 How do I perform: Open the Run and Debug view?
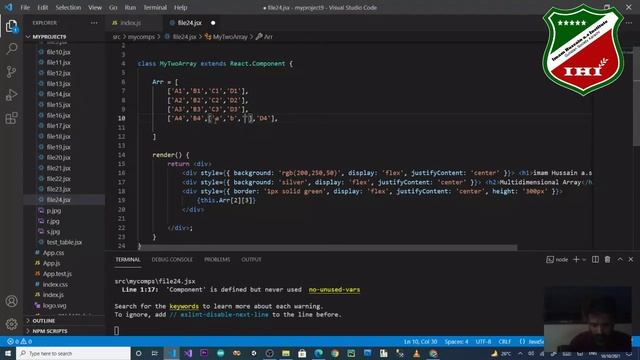11,95
